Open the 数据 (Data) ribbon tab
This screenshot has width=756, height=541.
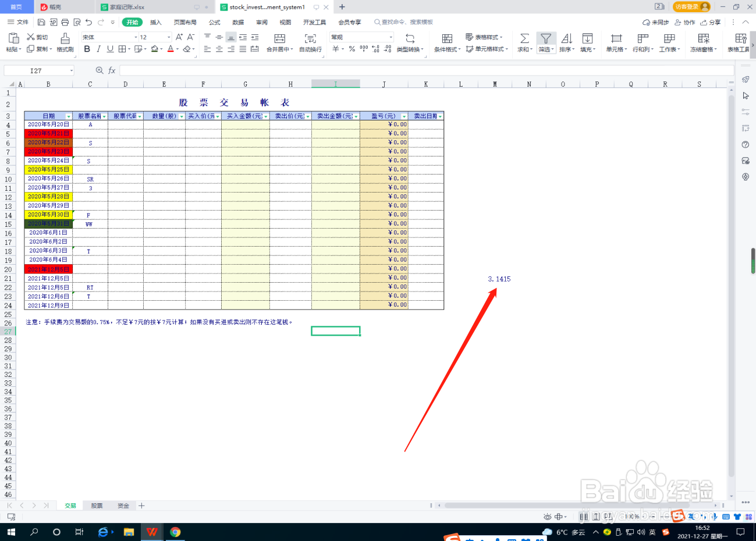tap(238, 22)
